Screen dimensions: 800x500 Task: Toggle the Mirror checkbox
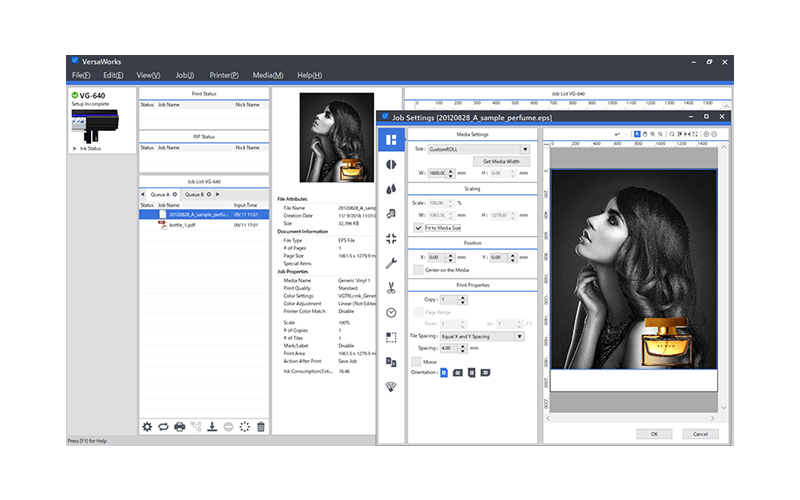417,360
